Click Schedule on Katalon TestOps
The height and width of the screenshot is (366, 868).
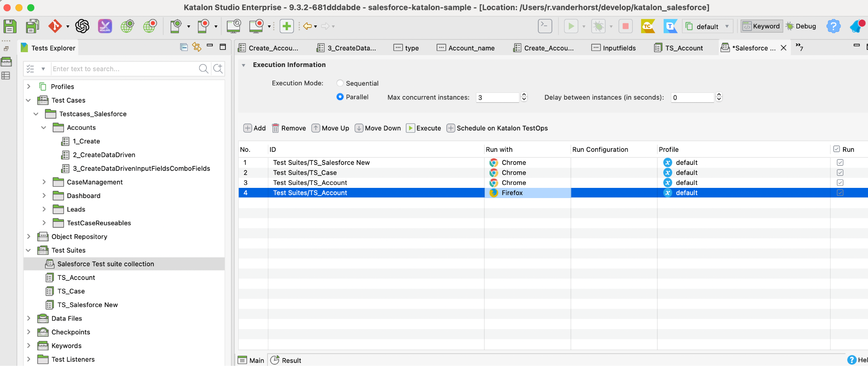(x=497, y=128)
